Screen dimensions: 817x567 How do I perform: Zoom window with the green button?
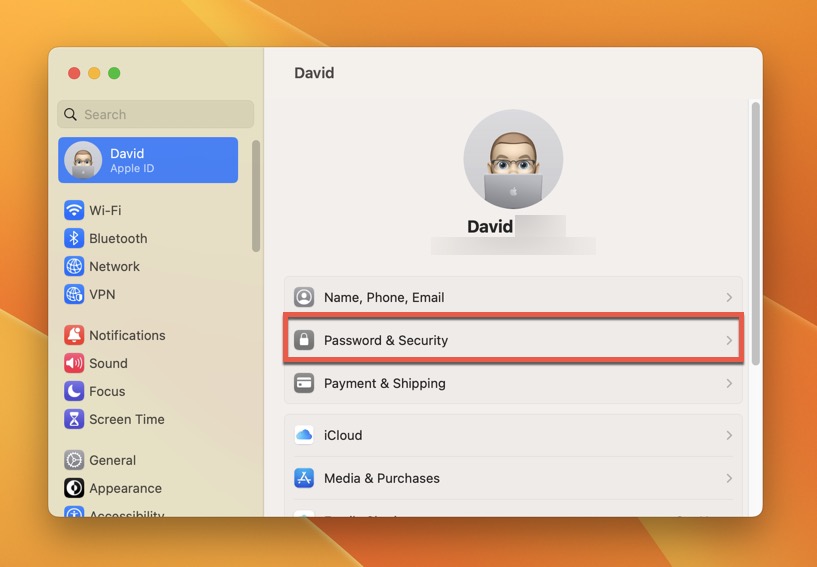[114, 73]
